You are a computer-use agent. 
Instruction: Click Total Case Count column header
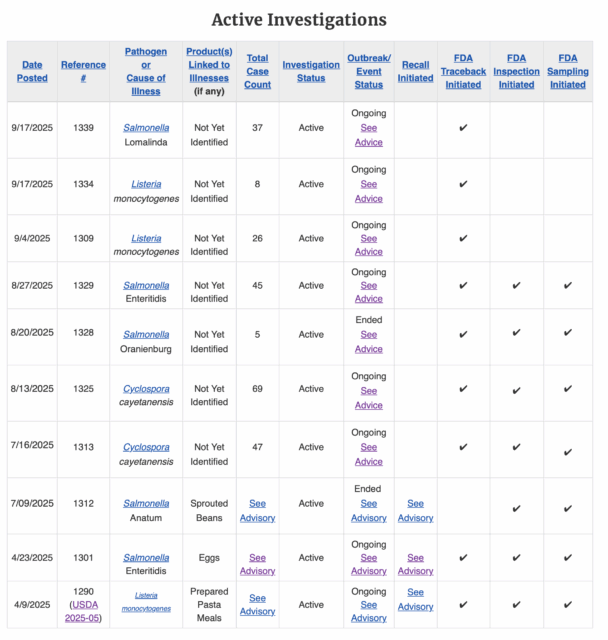coord(257,71)
